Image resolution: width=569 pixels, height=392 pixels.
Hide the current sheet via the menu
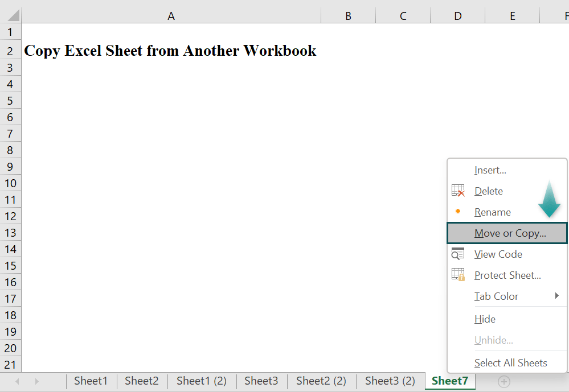[x=484, y=319]
